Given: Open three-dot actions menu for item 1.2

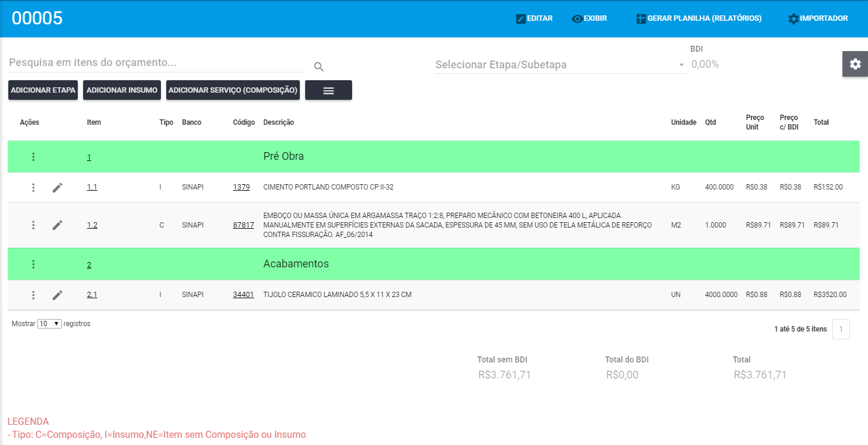Looking at the screenshot, I should (33, 225).
